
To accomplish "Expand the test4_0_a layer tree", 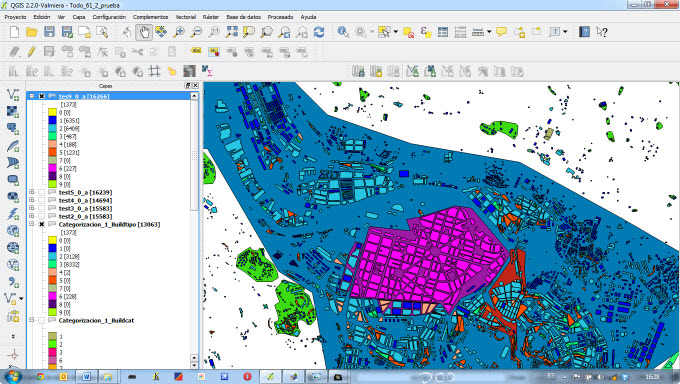I will click(32, 200).
